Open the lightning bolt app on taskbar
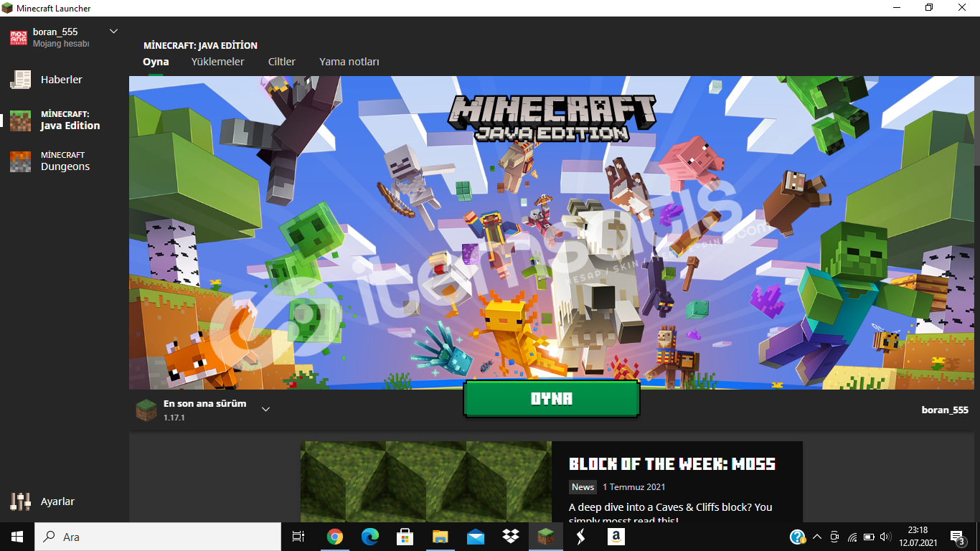980x551 pixels. [x=581, y=537]
